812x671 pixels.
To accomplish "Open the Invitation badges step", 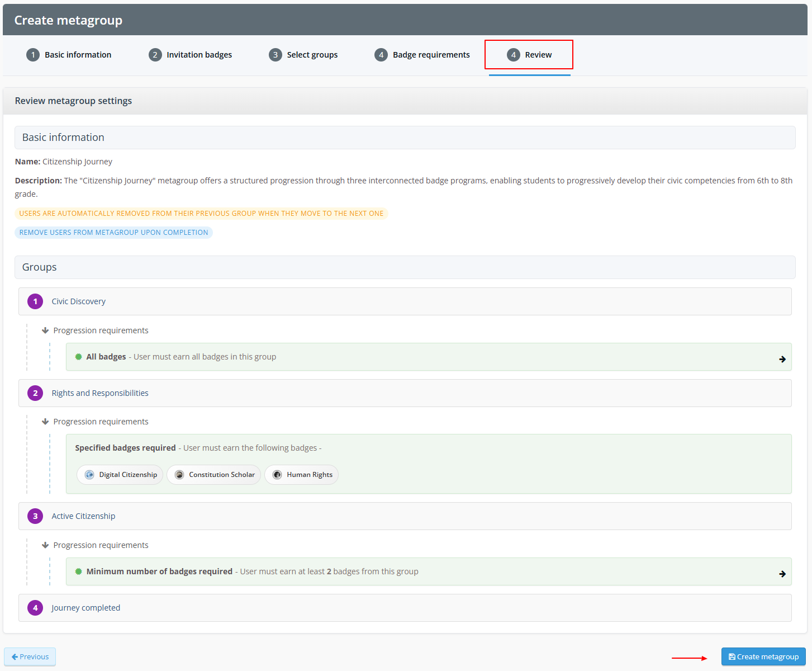I will click(191, 55).
